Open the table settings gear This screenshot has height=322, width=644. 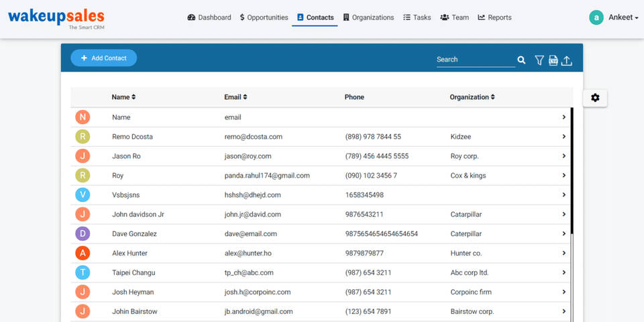pyautogui.click(x=595, y=98)
